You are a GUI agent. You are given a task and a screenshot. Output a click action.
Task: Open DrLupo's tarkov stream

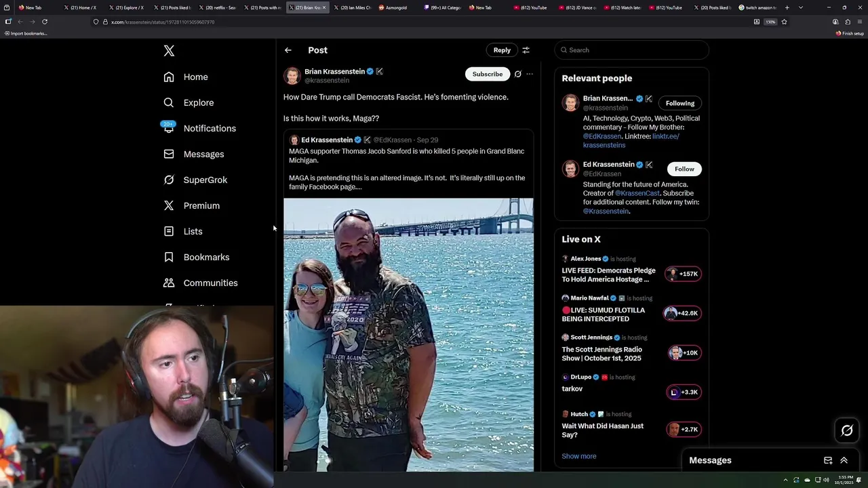coord(572,389)
